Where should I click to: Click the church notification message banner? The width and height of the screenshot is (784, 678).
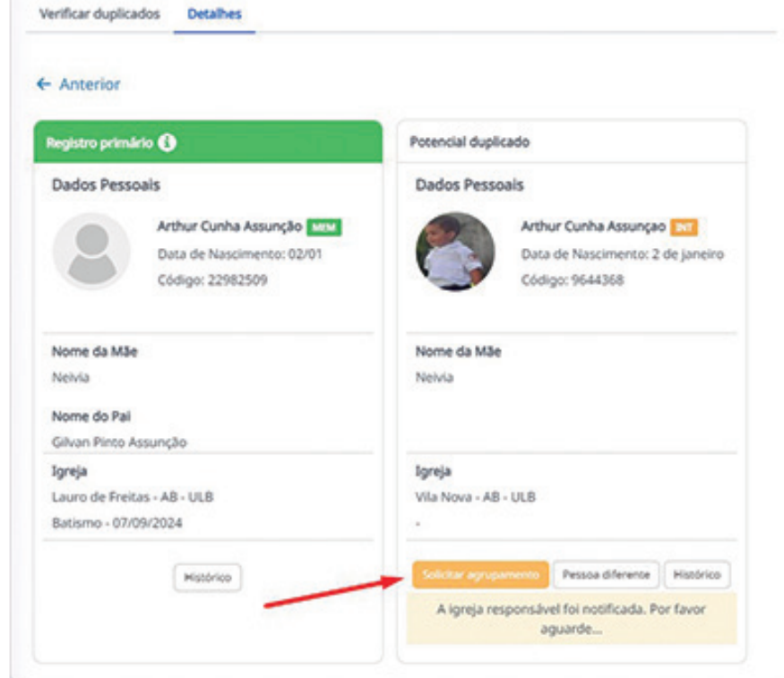point(571,618)
